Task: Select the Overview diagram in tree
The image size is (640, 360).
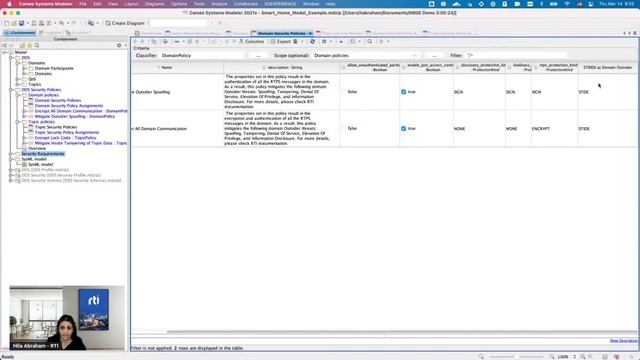Action: pyautogui.click(x=37, y=149)
